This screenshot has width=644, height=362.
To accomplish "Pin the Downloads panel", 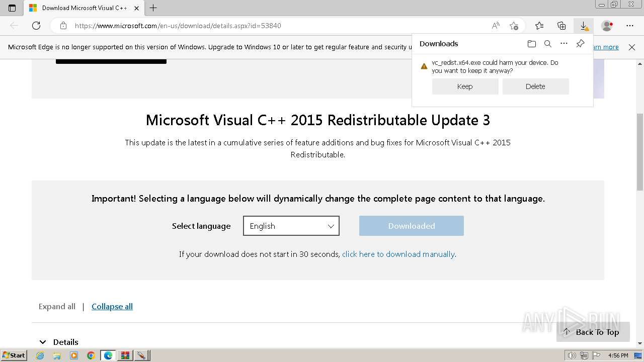I will (580, 44).
